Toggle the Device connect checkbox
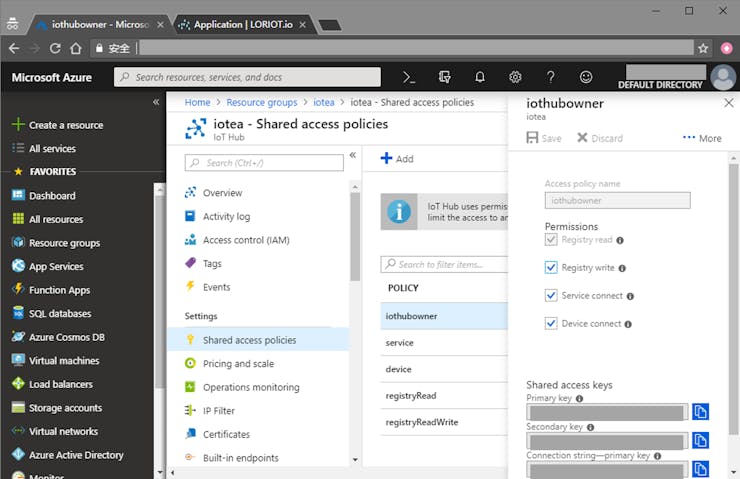The width and height of the screenshot is (740, 479). pos(551,324)
